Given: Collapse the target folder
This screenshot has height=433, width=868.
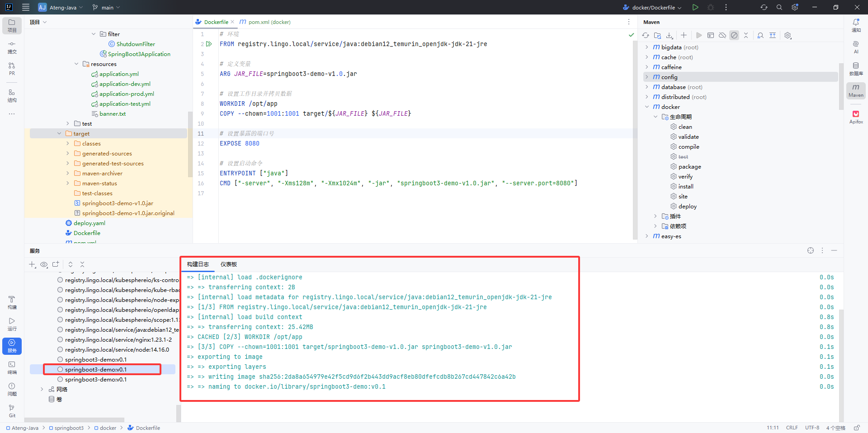Looking at the screenshot, I should click(x=59, y=133).
